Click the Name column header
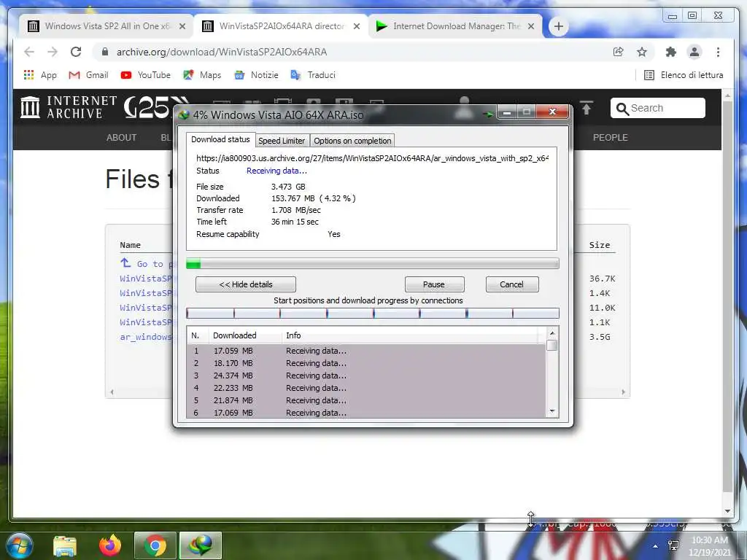Viewport: 747px width, 560px height. pyautogui.click(x=130, y=245)
